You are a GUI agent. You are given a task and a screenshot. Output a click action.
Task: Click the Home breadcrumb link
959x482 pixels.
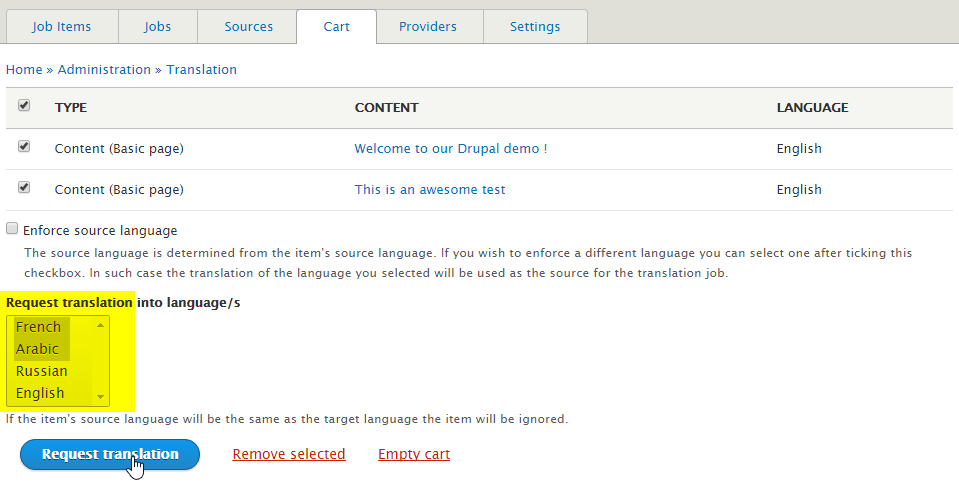[24, 70]
